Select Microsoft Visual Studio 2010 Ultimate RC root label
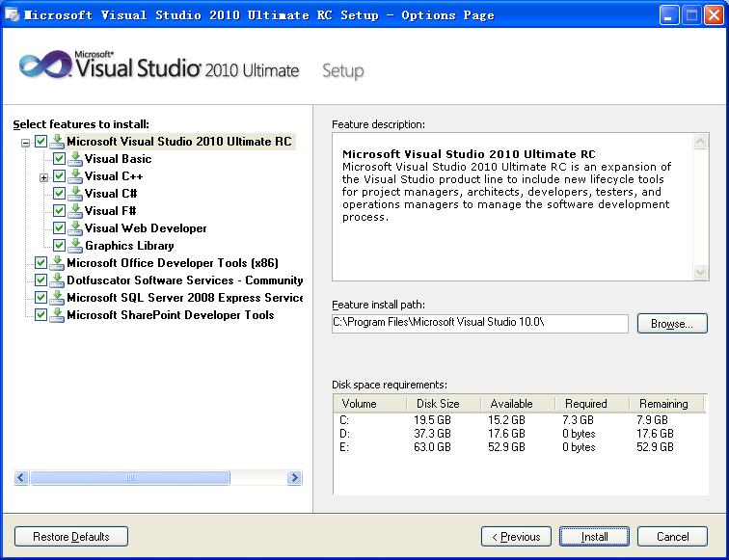 (x=179, y=142)
